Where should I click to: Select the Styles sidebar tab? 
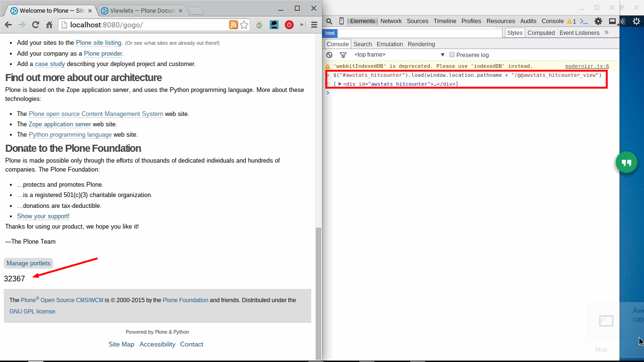515,33
